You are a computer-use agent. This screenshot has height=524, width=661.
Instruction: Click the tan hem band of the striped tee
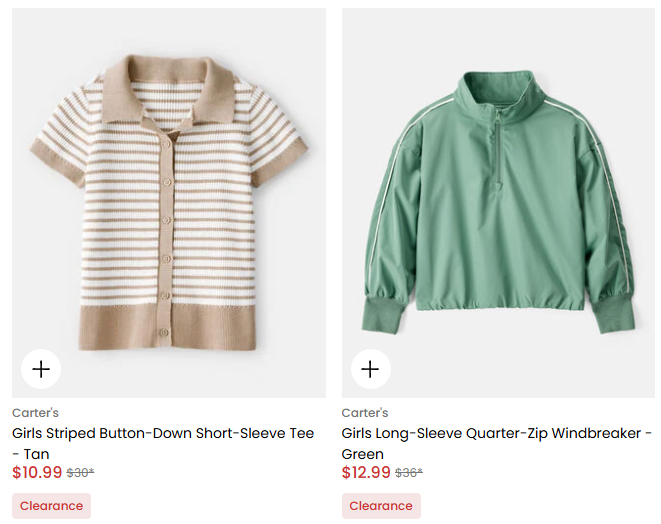[x=168, y=325]
